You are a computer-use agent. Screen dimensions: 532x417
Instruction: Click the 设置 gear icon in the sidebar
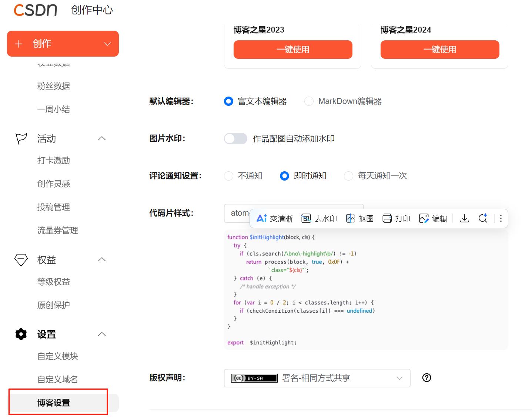click(21, 334)
